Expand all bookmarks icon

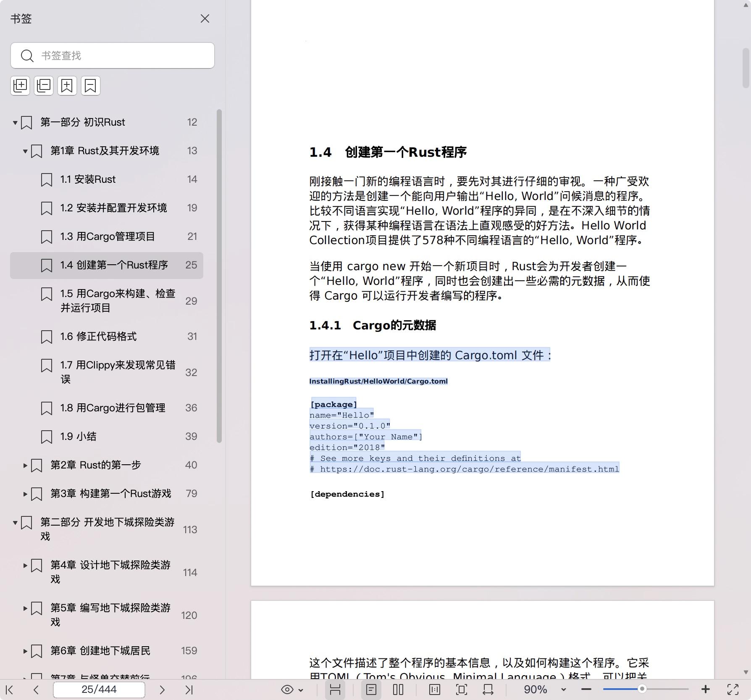20,86
